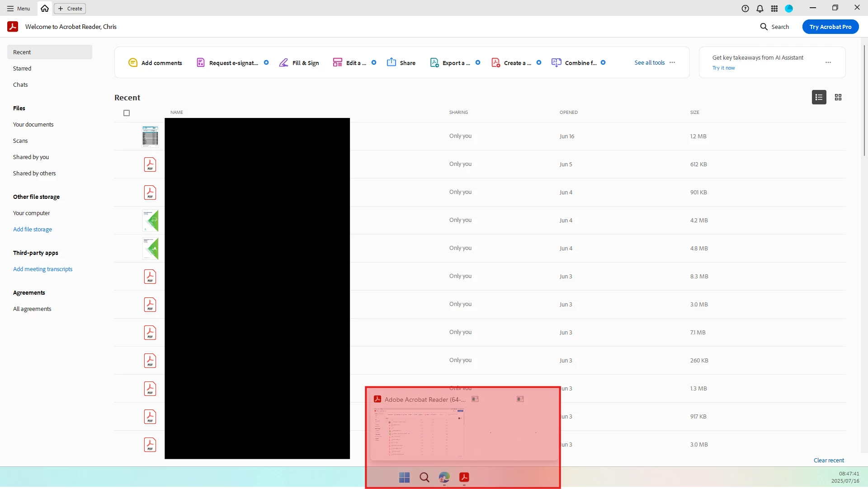Viewport: 868px width, 489px height.
Task: Open Your documents in the sidebar
Action: (33, 125)
